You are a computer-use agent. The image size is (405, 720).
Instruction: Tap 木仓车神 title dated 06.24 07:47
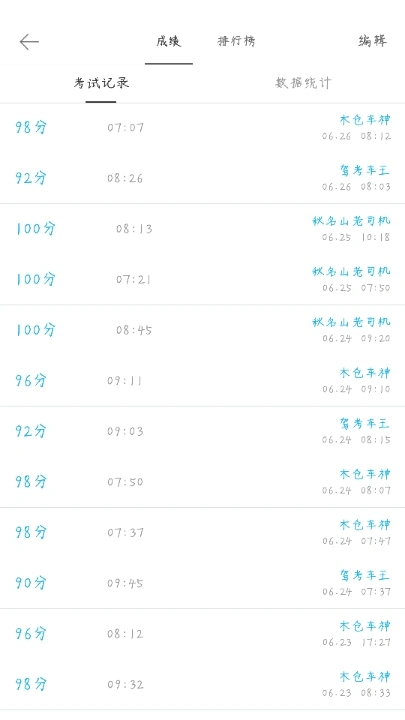click(x=365, y=524)
